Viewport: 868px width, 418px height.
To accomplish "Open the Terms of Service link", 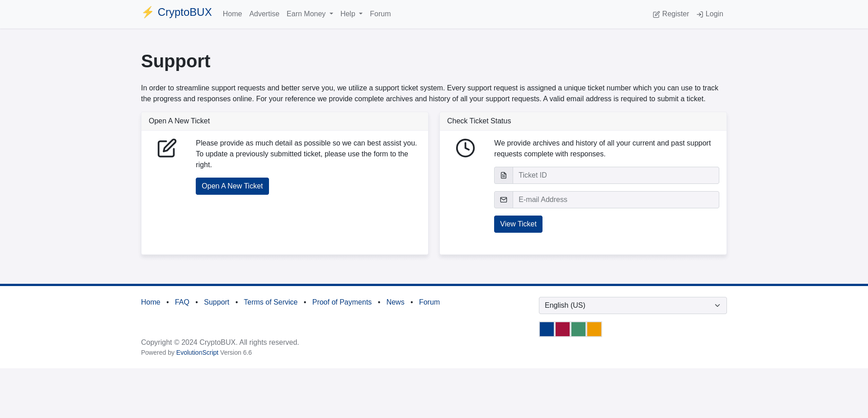I will tap(270, 302).
